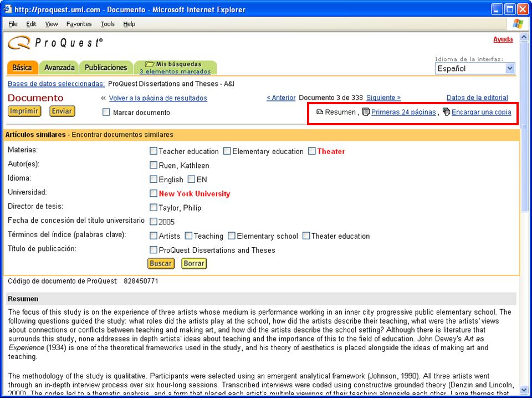Check the New York University checkbox
This screenshot has width=532, height=399.
(x=154, y=193)
